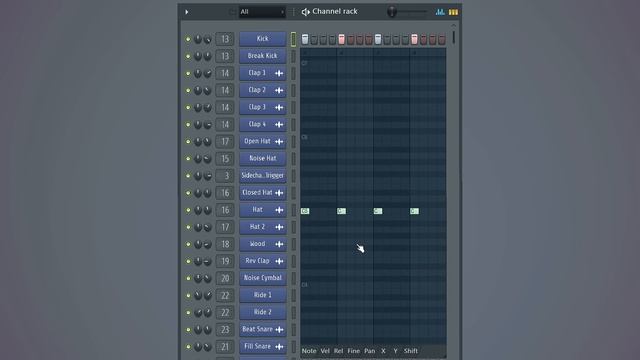Click the waveform icon on Wood
The height and width of the screenshot is (360, 640).
(279, 244)
